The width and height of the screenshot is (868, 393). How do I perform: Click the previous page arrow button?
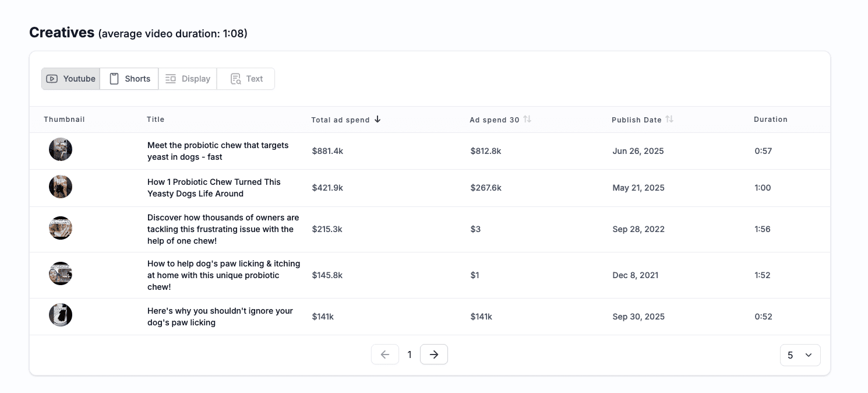385,355
